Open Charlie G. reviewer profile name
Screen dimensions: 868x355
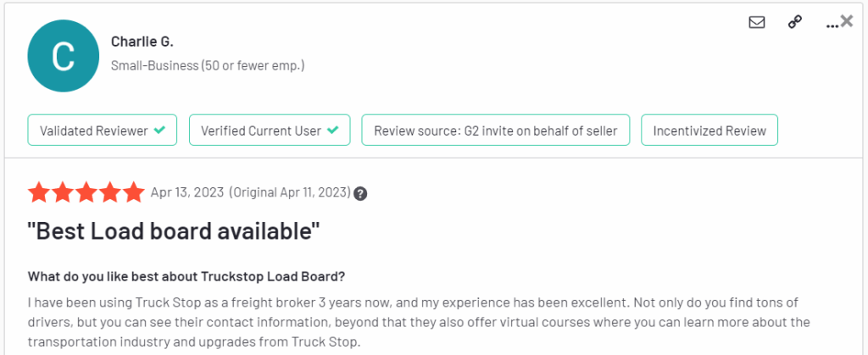(142, 41)
